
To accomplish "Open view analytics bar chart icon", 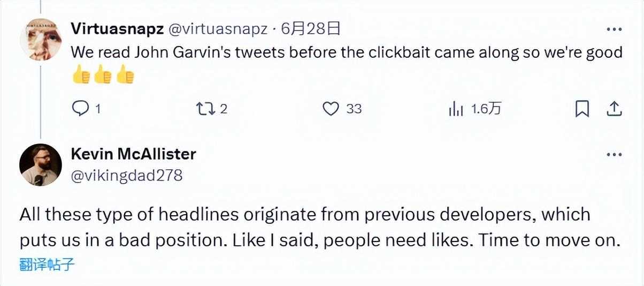I will pyautogui.click(x=456, y=109).
